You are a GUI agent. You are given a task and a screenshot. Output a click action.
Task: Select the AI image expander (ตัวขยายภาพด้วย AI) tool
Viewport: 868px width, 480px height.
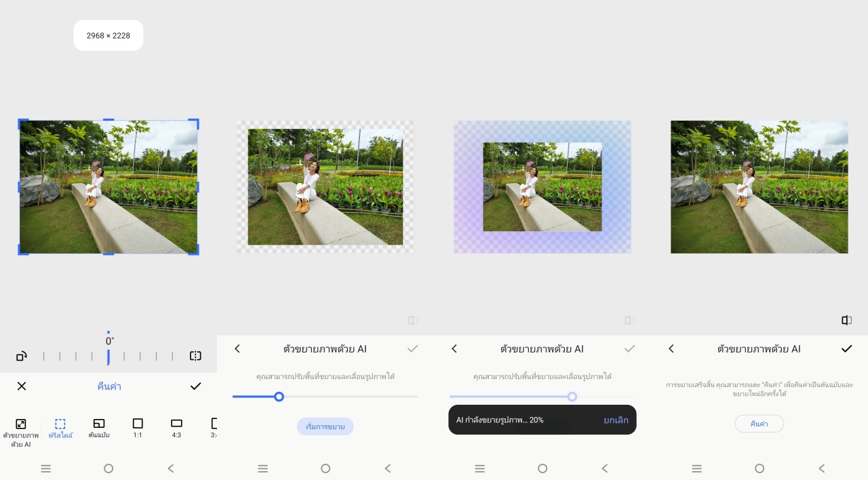20,431
